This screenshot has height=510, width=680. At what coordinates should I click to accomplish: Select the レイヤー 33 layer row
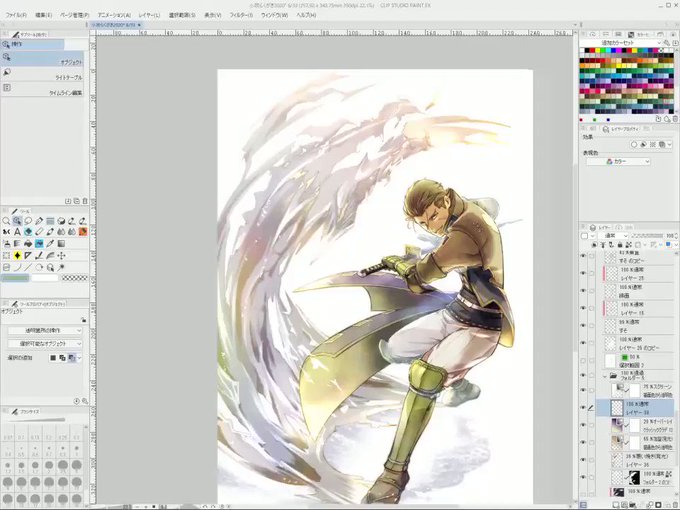tap(635, 408)
